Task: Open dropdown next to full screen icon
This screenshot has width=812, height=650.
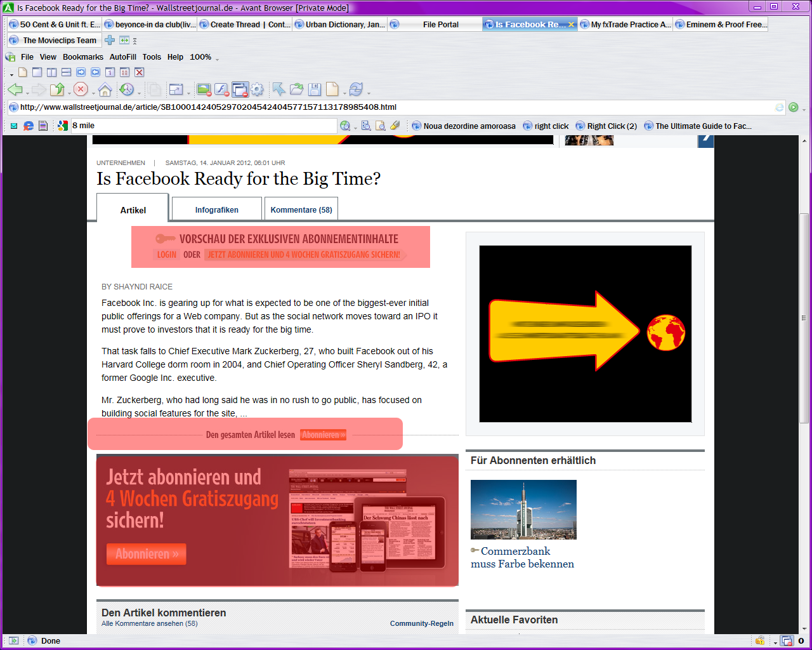Action: (x=189, y=93)
